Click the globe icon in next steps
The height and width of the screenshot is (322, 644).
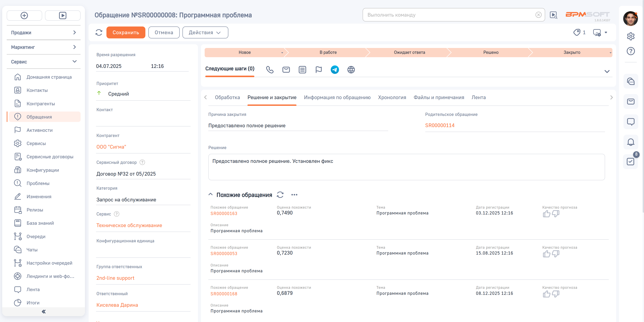click(x=351, y=69)
